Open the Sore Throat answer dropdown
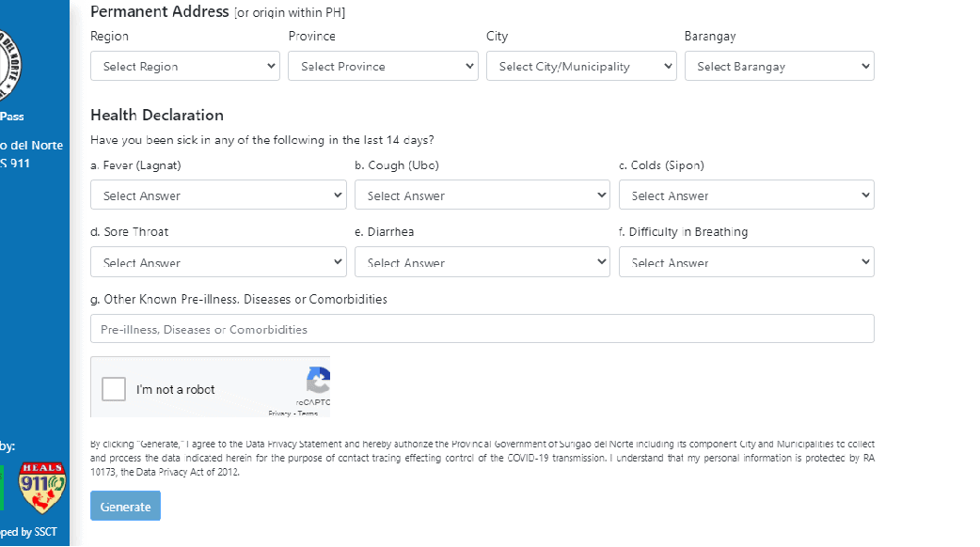The height and width of the screenshot is (547, 980). (x=218, y=262)
